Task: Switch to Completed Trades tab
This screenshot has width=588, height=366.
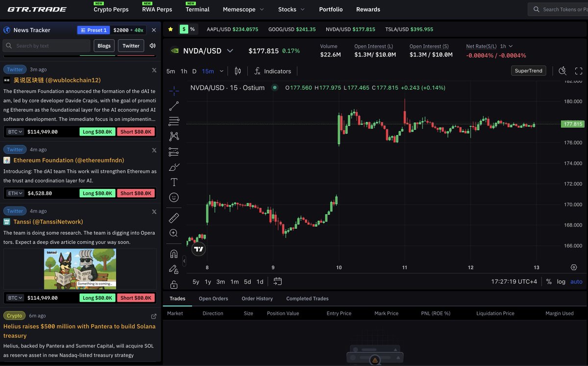Action: tap(307, 298)
